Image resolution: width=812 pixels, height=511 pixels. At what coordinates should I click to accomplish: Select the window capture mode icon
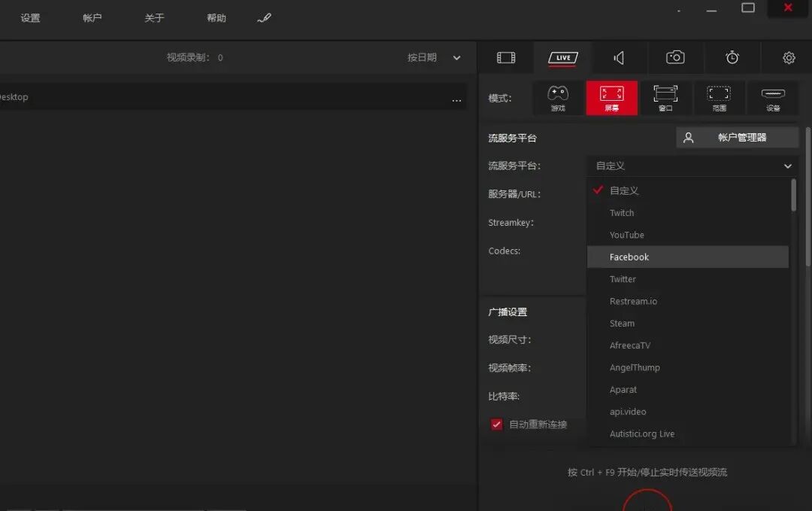665,98
